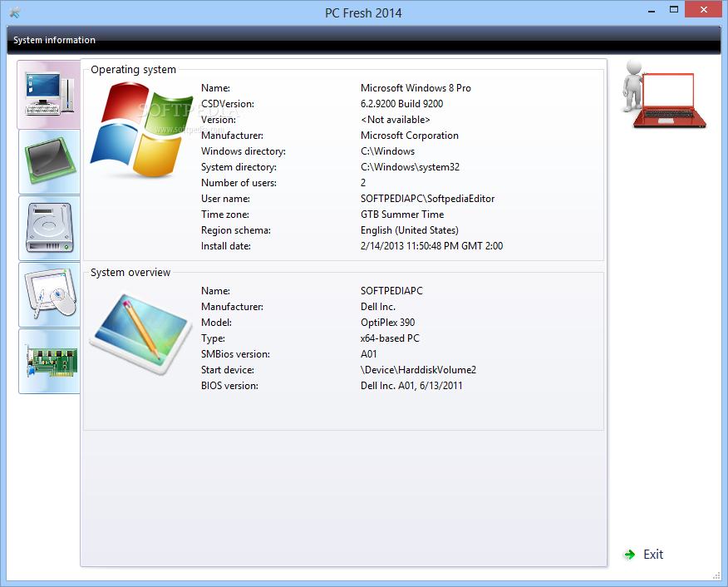
Task: Click the green arrow beside Exit
Action: click(630, 555)
